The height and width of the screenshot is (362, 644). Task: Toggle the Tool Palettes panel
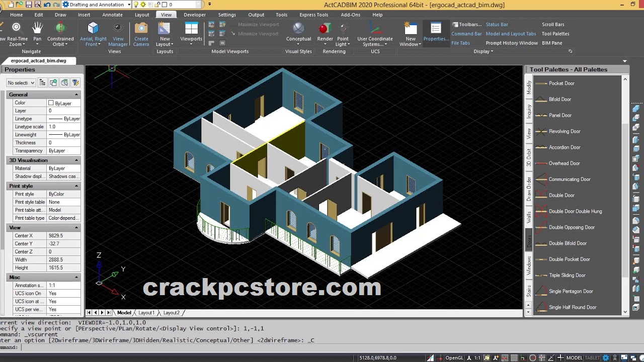click(x=555, y=34)
